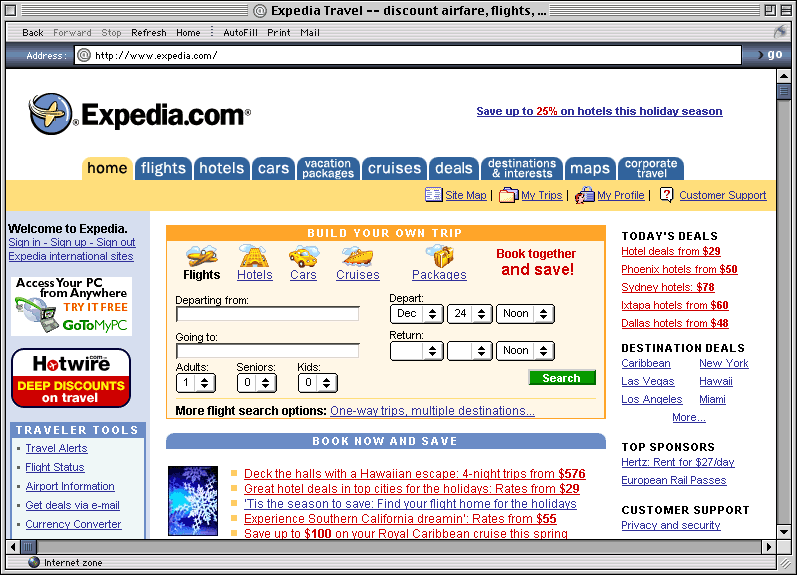Choose the Cars taxi icon
The height and width of the screenshot is (575, 797).
pos(303,256)
